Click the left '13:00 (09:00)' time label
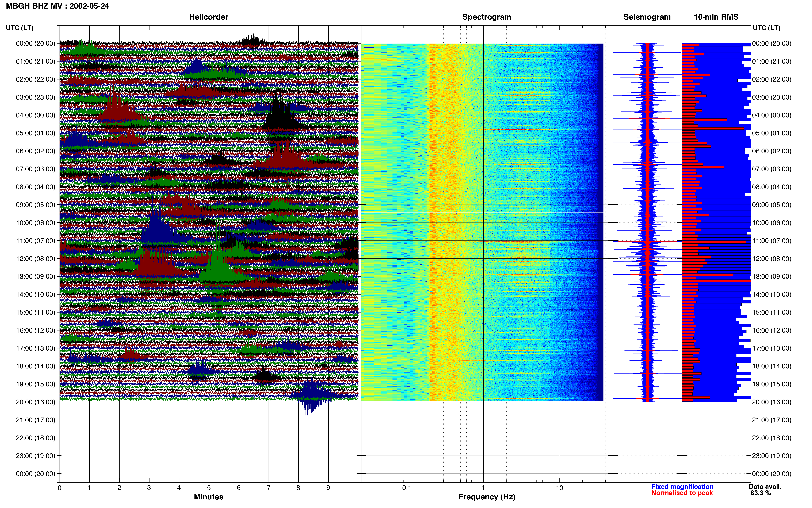 (x=35, y=277)
